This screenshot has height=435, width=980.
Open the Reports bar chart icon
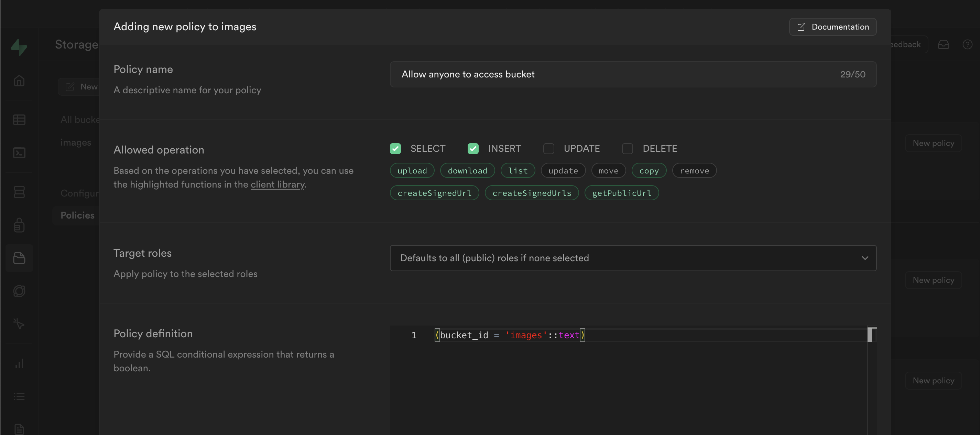click(19, 363)
